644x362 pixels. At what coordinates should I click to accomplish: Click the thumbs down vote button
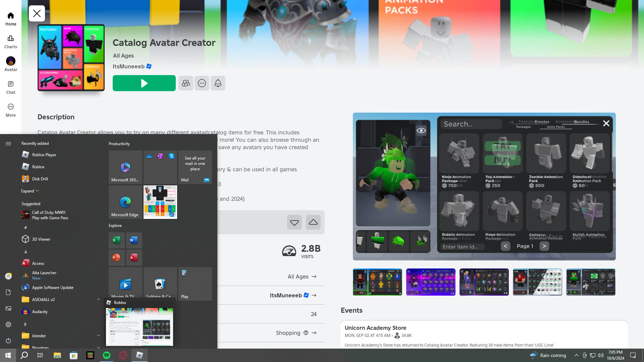[x=294, y=222]
